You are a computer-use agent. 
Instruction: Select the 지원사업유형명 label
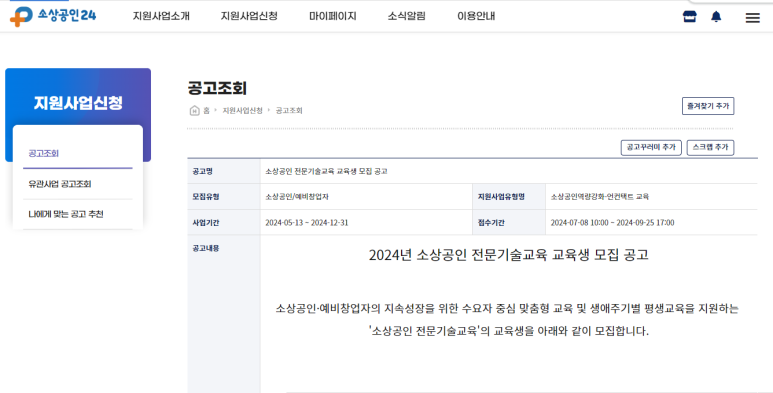coord(501,197)
